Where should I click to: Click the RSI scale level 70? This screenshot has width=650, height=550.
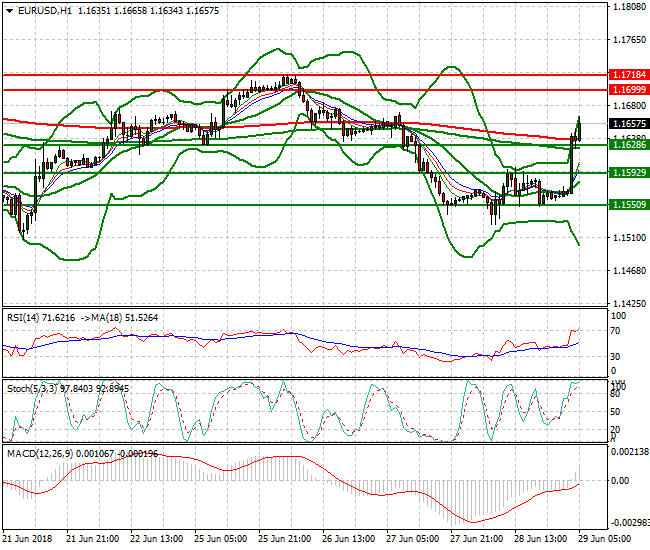tap(616, 331)
